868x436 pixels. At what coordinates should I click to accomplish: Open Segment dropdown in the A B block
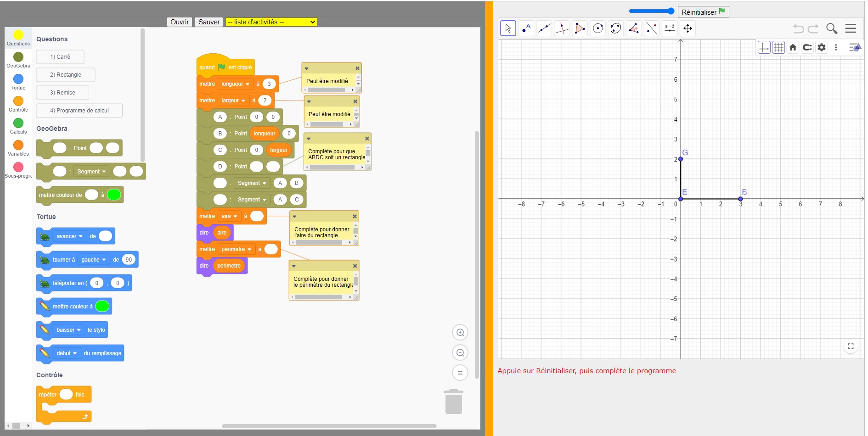point(252,183)
